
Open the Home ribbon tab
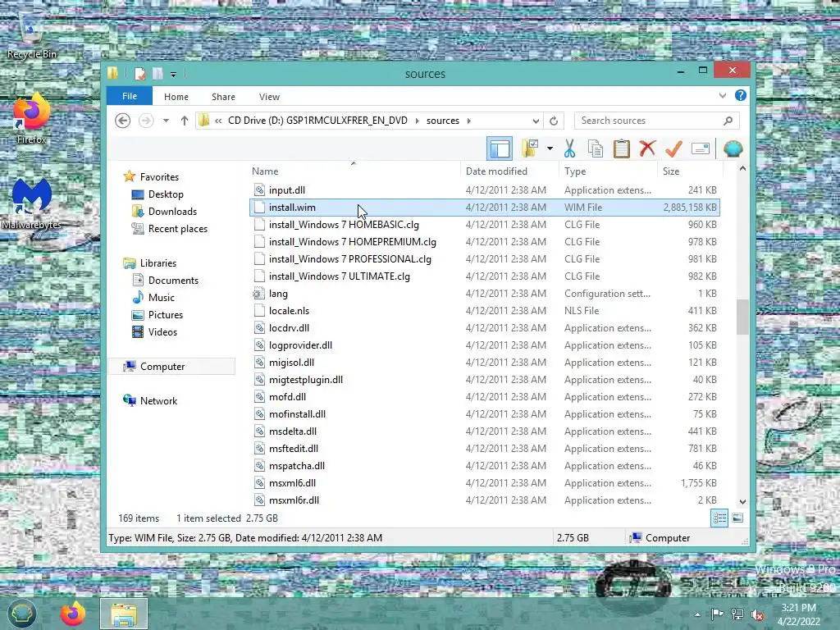[176, 97]
